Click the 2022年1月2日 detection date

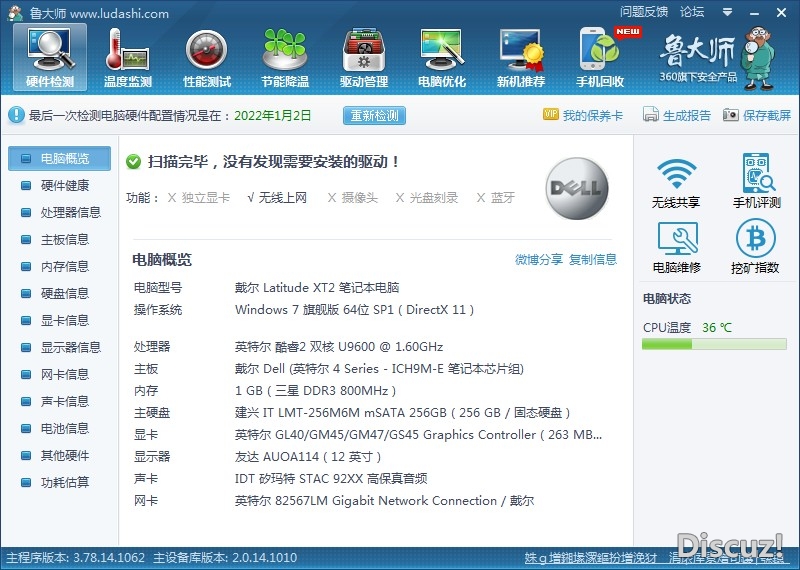[x=272, y=116]
